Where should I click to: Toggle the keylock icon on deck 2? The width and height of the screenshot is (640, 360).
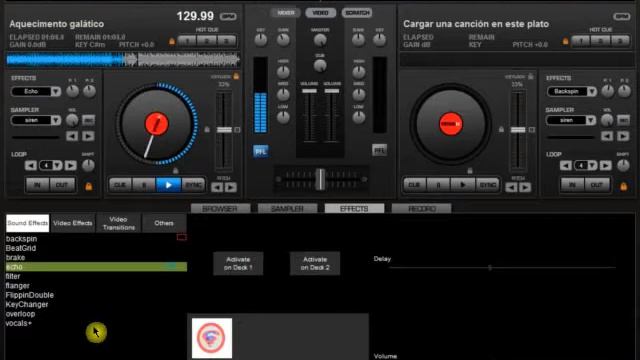click(x=531, y=76)
